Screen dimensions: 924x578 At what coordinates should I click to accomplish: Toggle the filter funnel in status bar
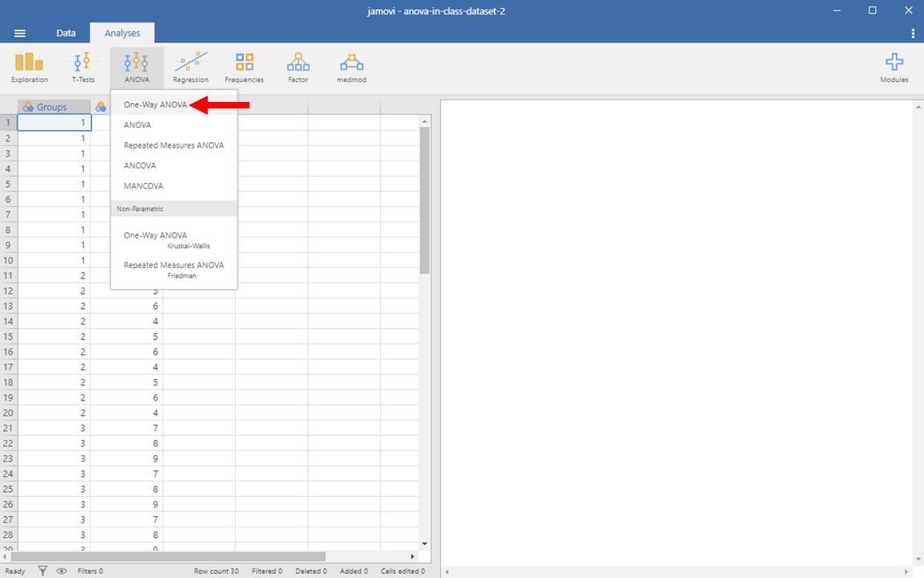(43, 571)
